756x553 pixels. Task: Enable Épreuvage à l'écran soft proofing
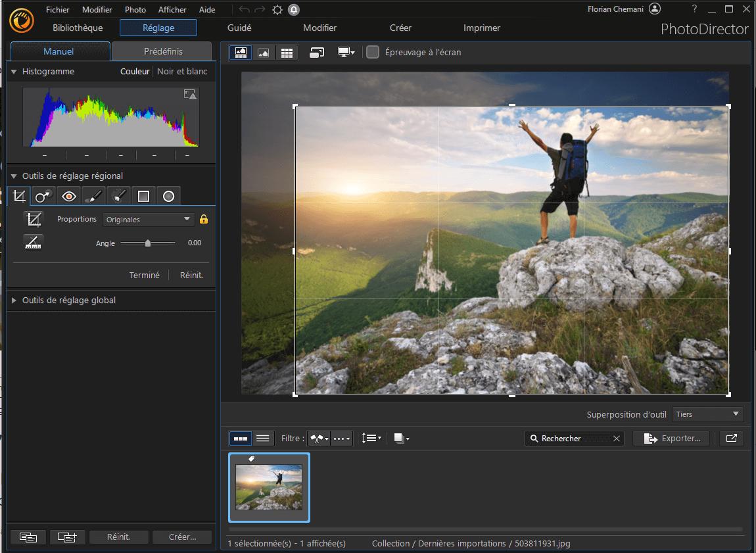point(372,52)
